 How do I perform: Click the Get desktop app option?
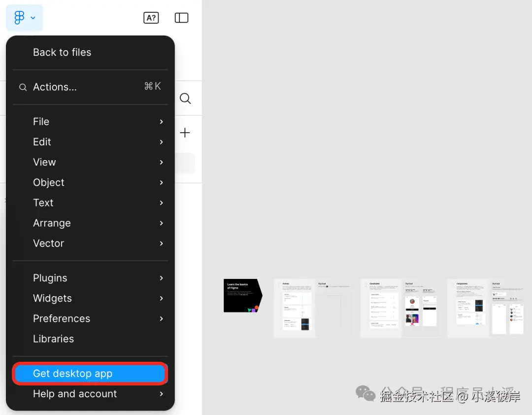[x=73, y=374]
